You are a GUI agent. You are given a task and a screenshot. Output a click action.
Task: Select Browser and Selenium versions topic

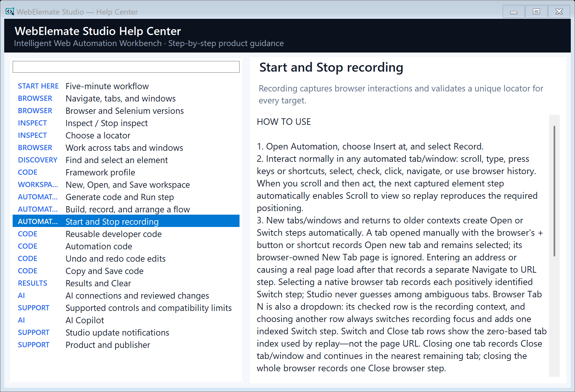[x=126, y=111]
